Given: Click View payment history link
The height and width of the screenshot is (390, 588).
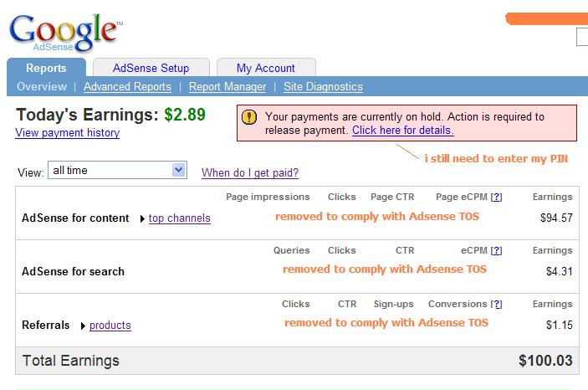Looking at the screenshot, I should point(68,132).
